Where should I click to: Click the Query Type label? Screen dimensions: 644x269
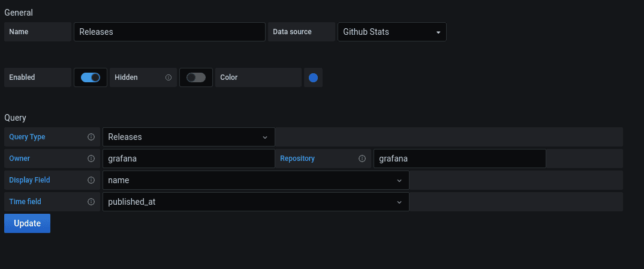click(27, 137)
